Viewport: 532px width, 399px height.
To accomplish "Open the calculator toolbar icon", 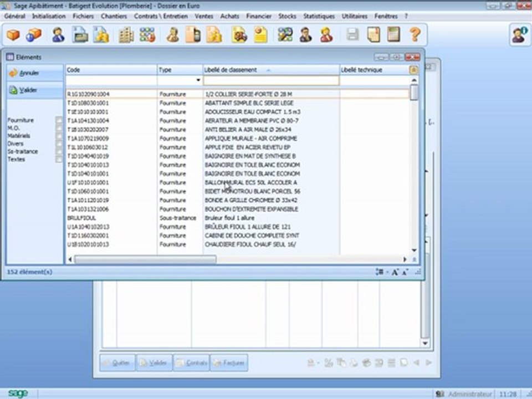I will pyautogui.click(x=393, y=34).
